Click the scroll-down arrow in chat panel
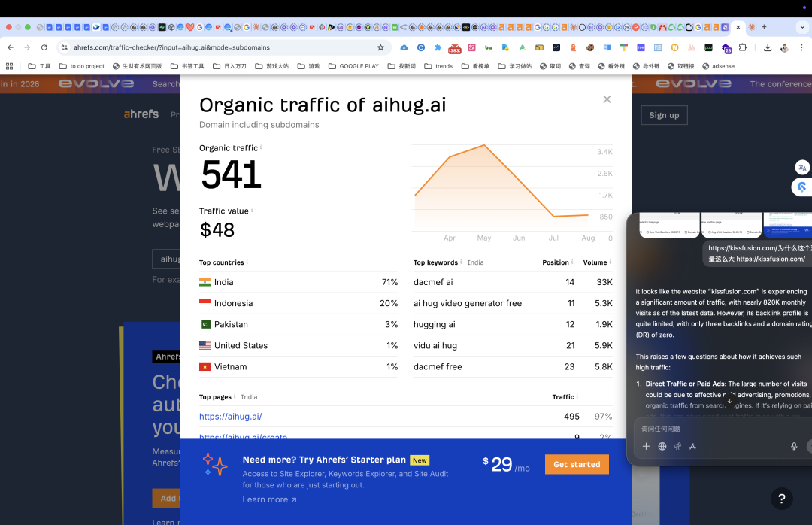 click(x=729, y=401)
